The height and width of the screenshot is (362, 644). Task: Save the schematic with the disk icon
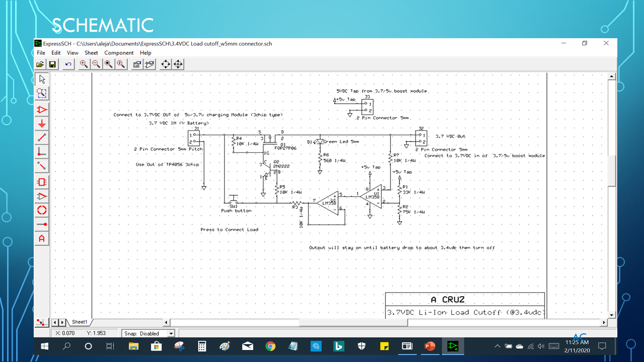pos(52,64)
